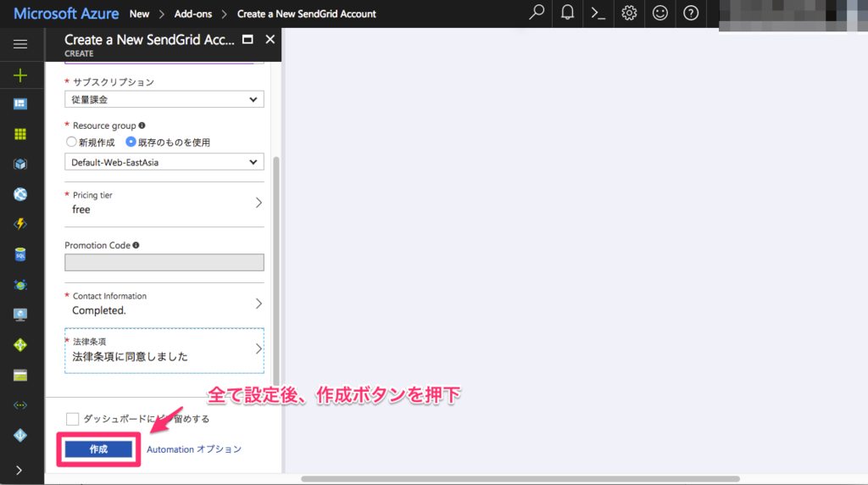Launch Cloud Shell icon
The image size is (868, 485).
(598, 13)
